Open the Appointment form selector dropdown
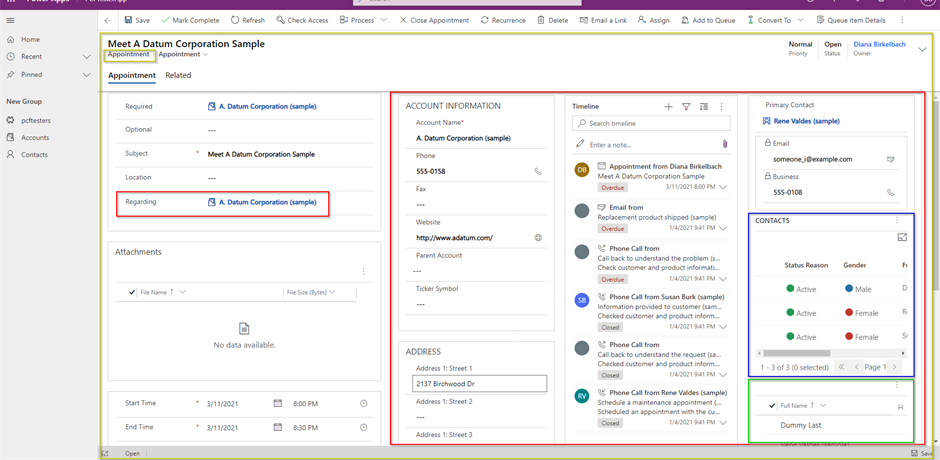The image size is (940, 460). 183,55
